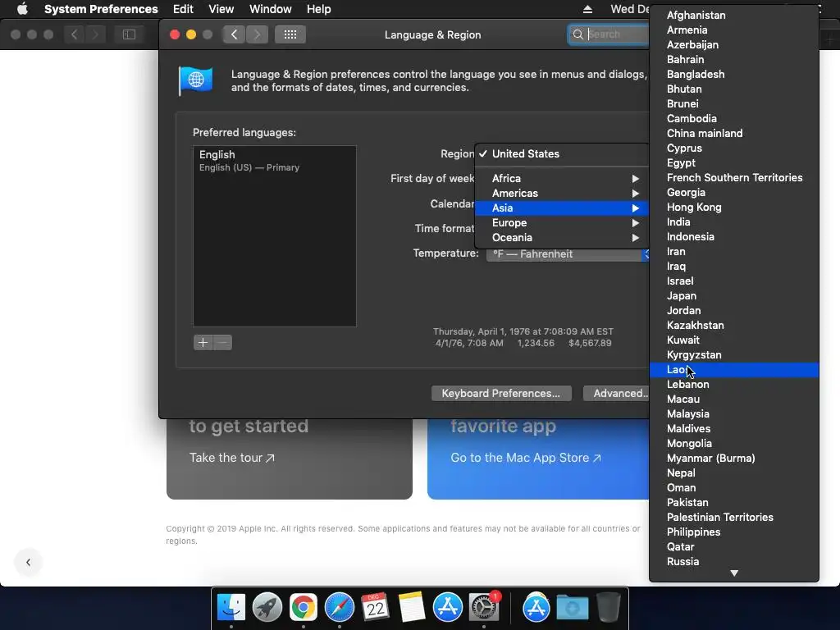Click scroll-down arrow at bottom of country list
840x630 pixels.
734,573
